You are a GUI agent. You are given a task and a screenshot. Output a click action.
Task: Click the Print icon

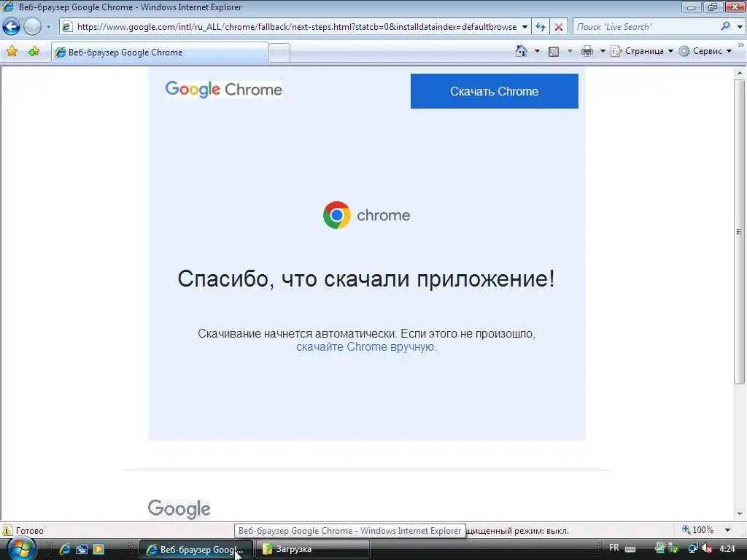pyautogui.click(x=587, y=52)
